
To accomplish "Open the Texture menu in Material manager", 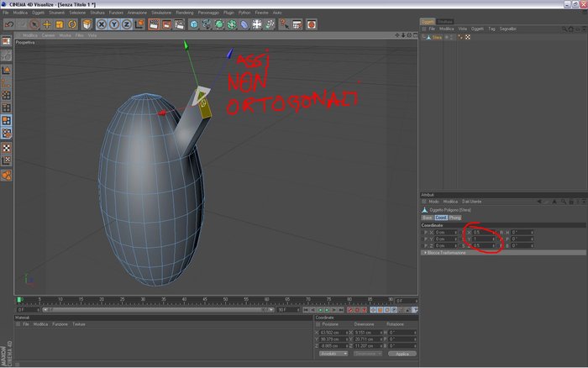I will (79, 324).
